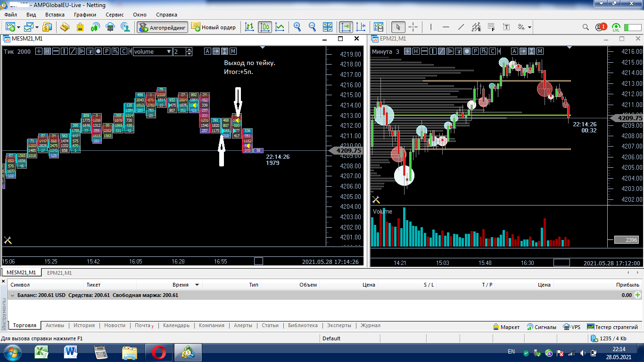Image resolution: width=644 pixels, height=362 pixels.
Task: Click the trading signals icon in toolbar
Action: tap(95, 27)
